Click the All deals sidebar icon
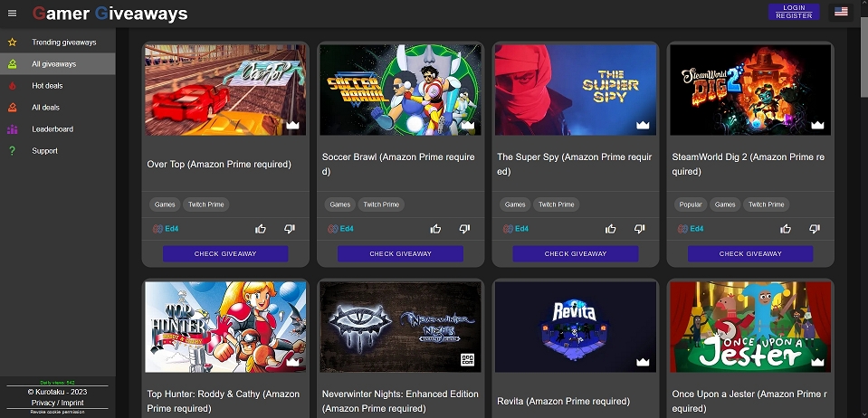This screenshot has width=868, height=418. pyautogui.click(x=12, y=108)
